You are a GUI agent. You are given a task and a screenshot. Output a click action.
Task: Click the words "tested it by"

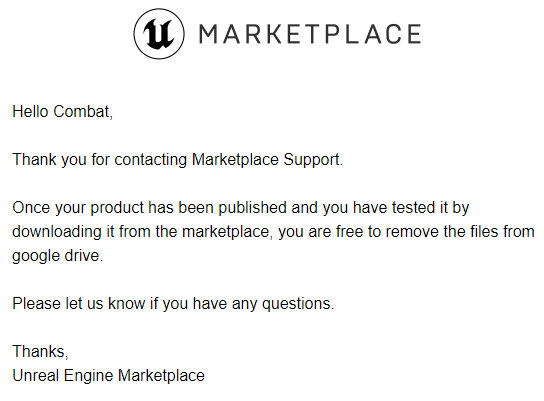(x=431, y=208)
